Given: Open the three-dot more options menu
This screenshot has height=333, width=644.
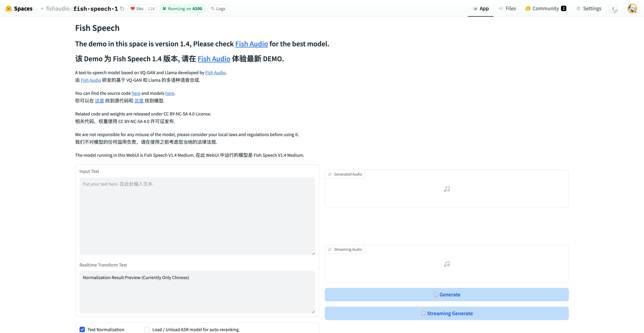Looking at the screenshot, I should point(613,9).
